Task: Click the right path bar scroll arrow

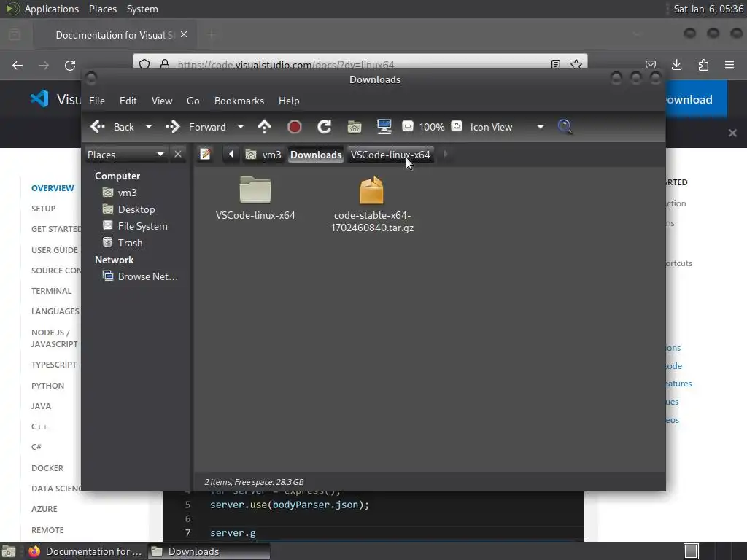Action: 446,155
